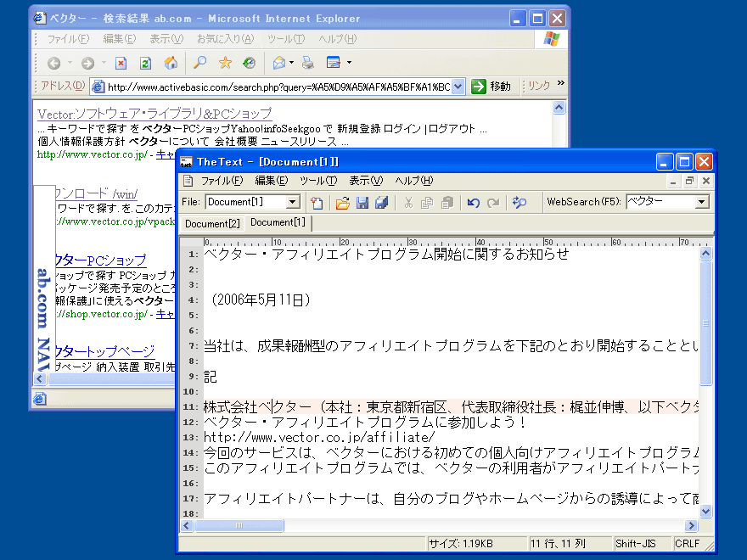Open ファイル(F) menu in TheText
This screenshot has width=747, height=560.
point(222,181)
